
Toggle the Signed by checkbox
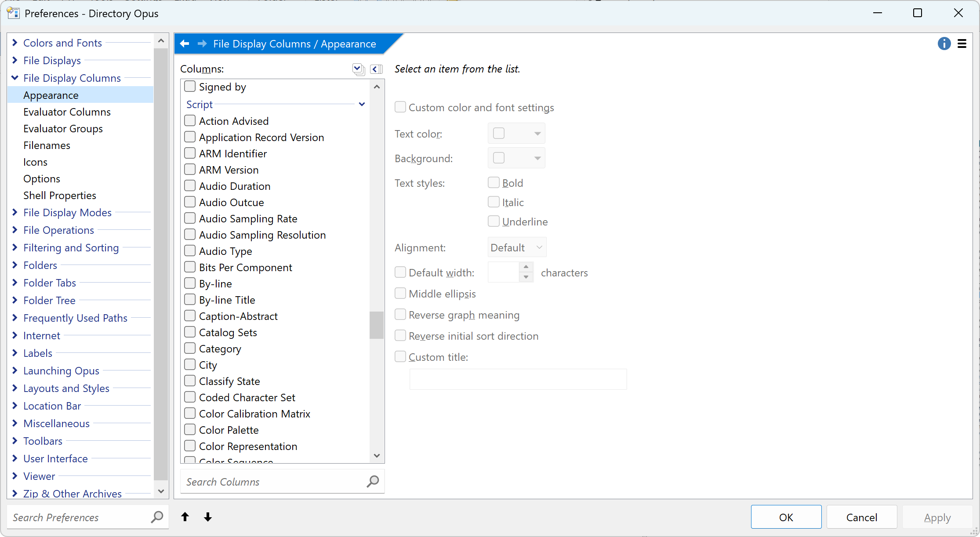(x=190, y=87)
